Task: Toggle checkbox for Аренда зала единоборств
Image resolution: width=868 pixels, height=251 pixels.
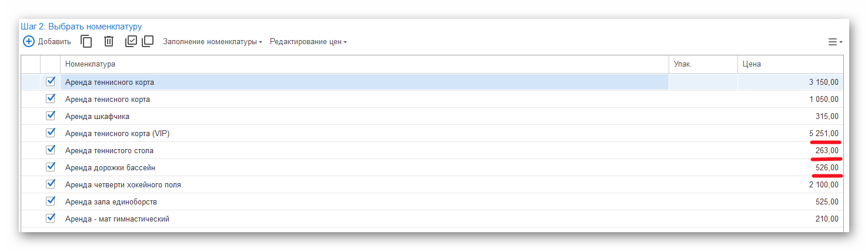Action: [51, 201]
